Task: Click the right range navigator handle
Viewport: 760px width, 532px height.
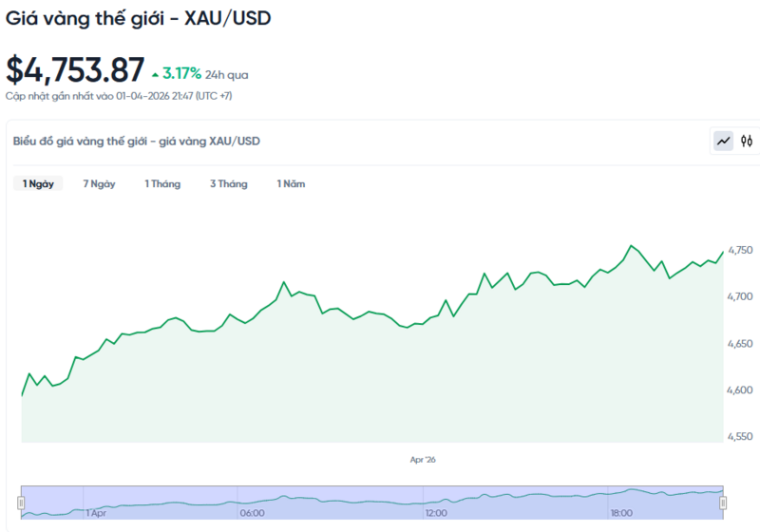Action: click(723, 502)
